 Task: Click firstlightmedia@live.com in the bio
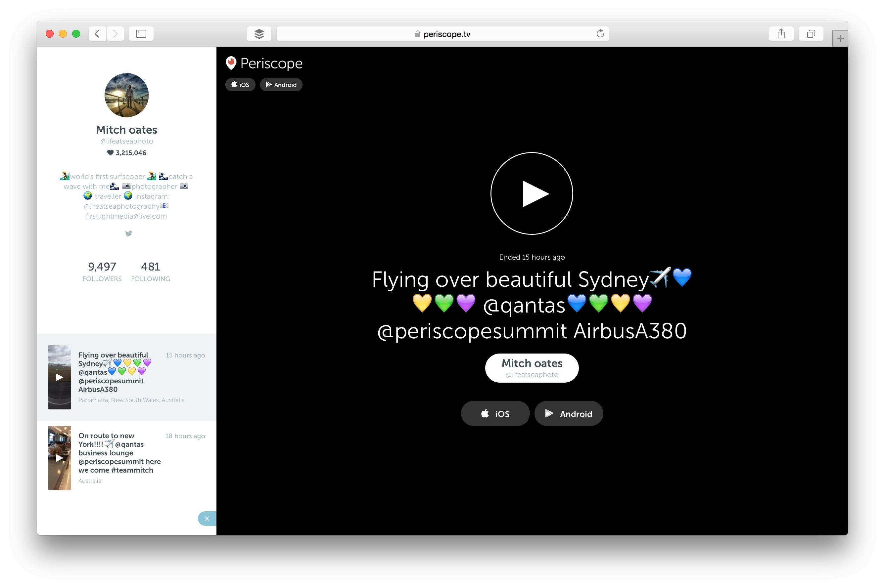pos(126,216)
